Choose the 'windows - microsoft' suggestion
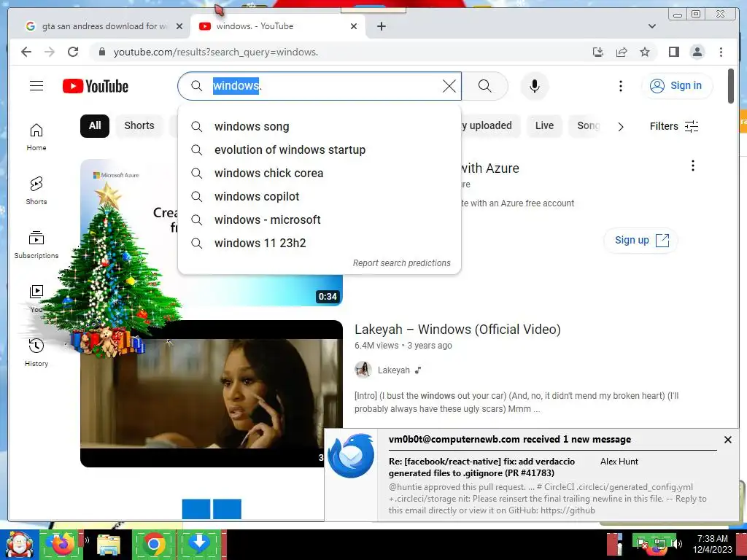747x560 pixels. click(x=320, y=220)
